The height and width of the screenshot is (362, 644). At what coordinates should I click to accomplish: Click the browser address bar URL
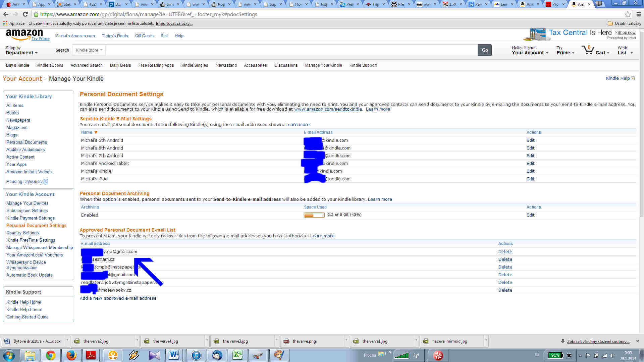click(x=149, y=14)
